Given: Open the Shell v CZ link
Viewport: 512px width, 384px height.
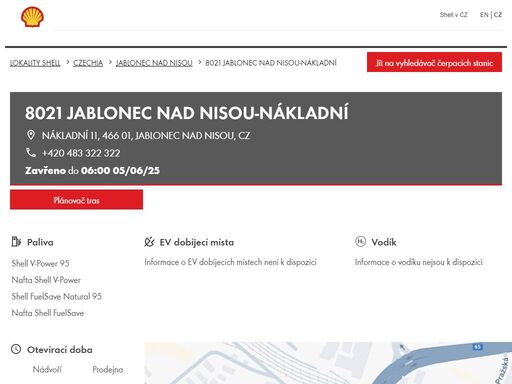Looking at the screenshot, I should pyautogui.click(x=453, y=15).
